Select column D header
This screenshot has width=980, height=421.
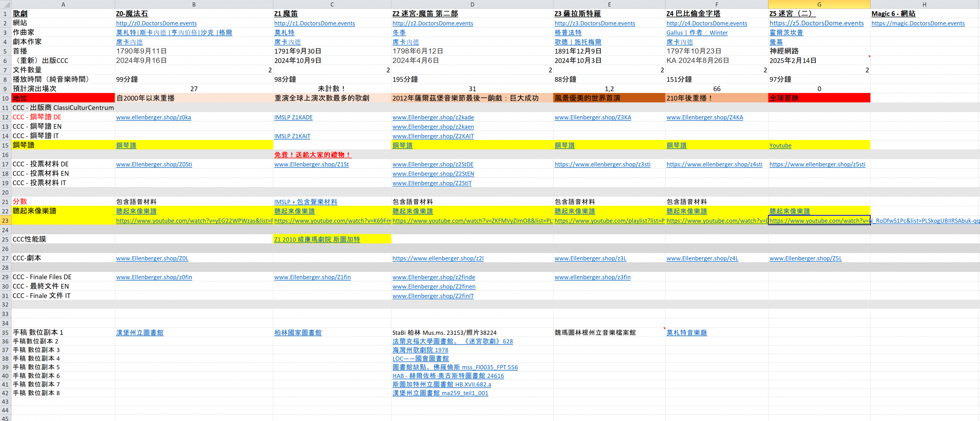pyautogui.click(x=472, y=4)
